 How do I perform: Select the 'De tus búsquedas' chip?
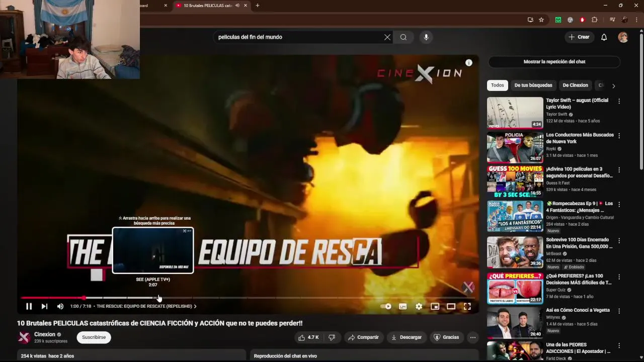tap(533, 85)
